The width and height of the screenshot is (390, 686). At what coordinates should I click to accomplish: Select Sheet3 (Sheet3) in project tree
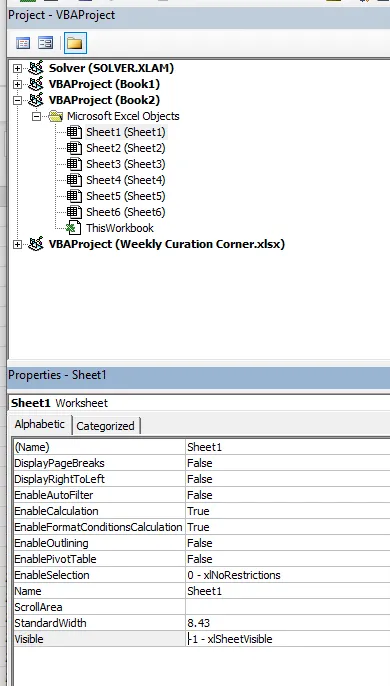point(126,164)
